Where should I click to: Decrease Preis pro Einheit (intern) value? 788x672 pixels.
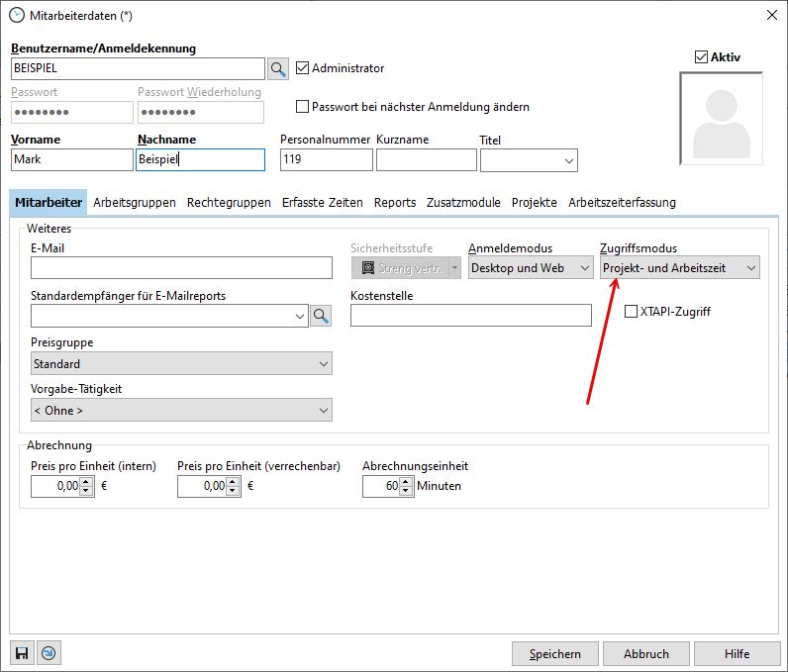point(86,491)
